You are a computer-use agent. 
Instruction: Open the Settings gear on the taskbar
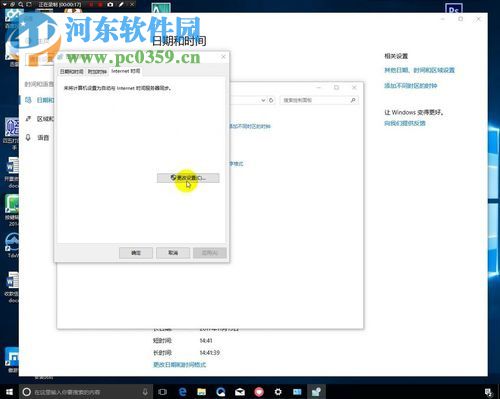coord(278,392)
